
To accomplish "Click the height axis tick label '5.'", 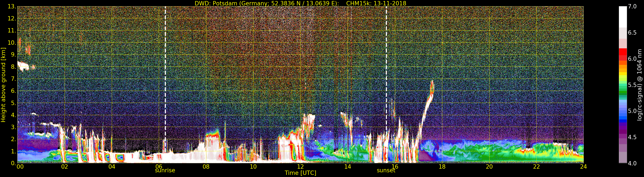I will click(x=14, y=103).
